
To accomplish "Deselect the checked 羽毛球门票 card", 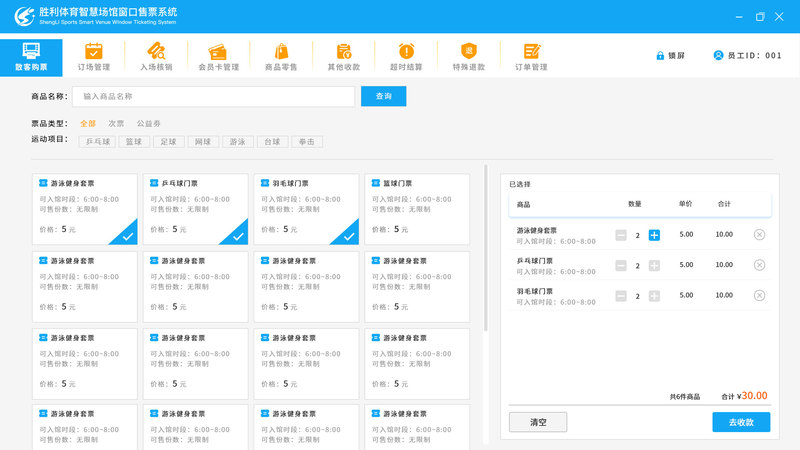I will pos(306,209).
